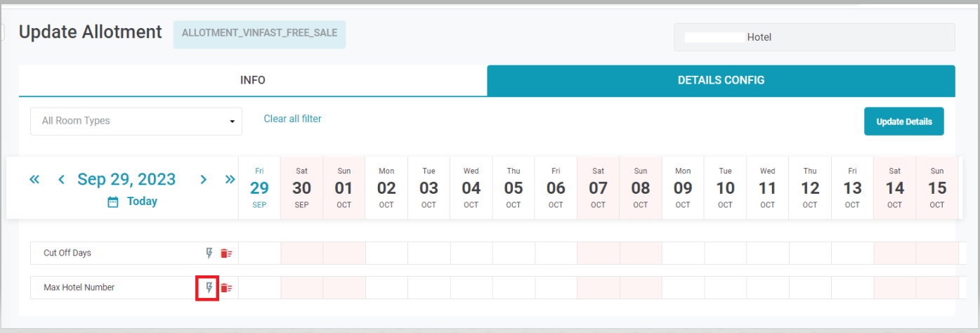Select the Fri 29 SEP date column
This screenshot has width=980, height=333.
259,188
